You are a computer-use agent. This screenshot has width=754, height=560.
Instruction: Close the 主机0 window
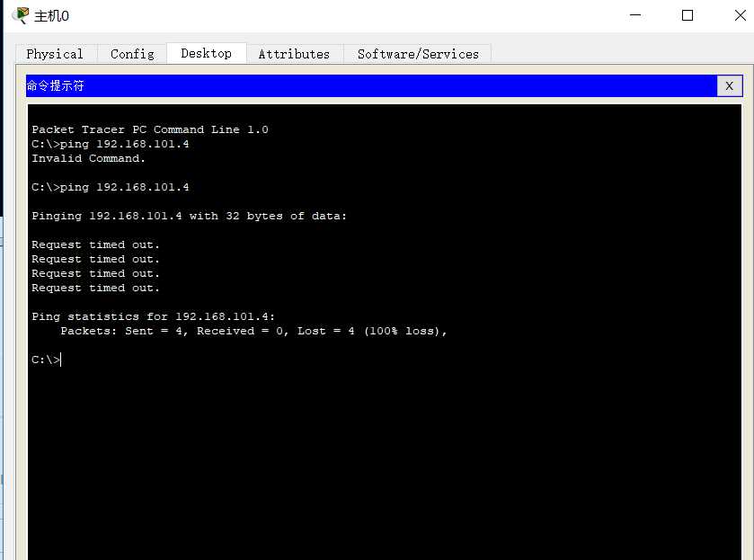(x=740, y=15)
